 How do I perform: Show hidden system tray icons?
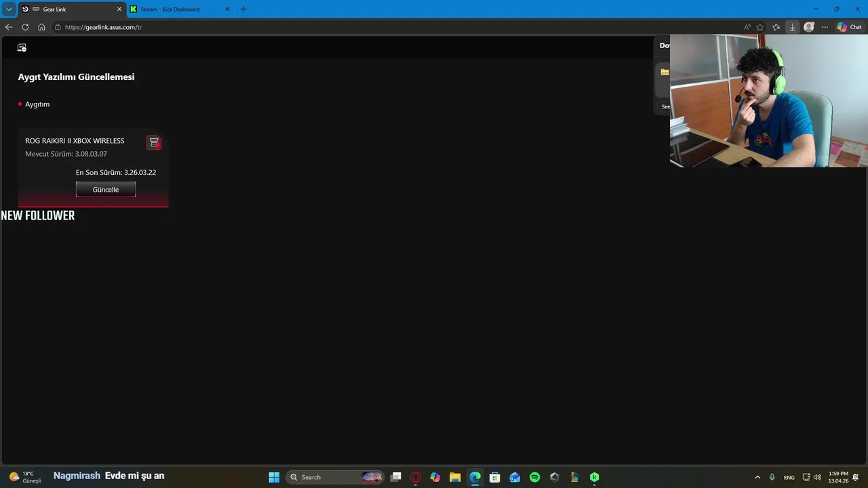tap(757, 477)
